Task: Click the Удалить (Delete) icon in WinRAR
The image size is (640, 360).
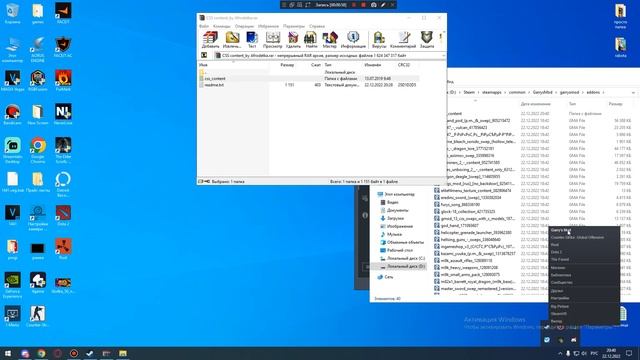Action: pyautogui.click(x=293, y=40)
